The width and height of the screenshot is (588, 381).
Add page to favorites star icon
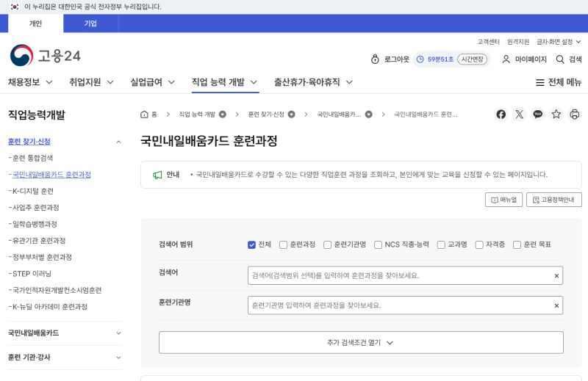click(x=556, y=115)
